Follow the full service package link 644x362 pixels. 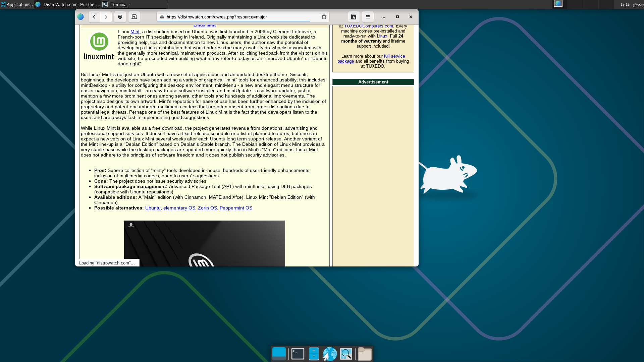pos(371,59)
